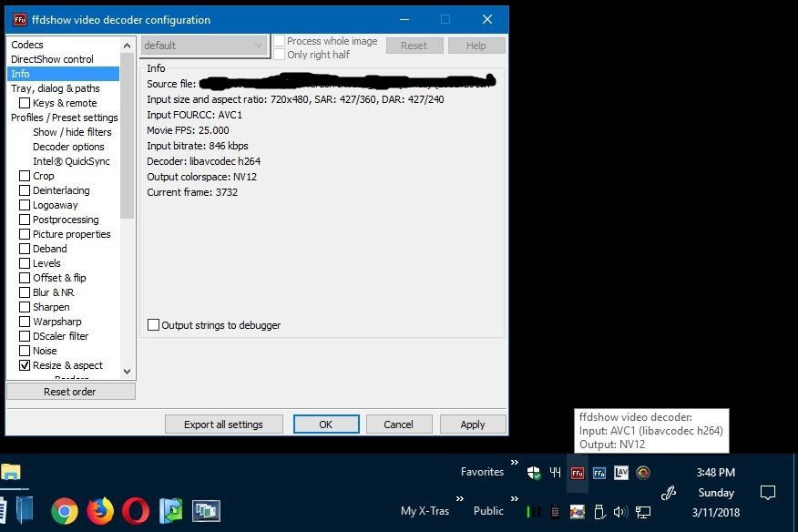Check Output strings to debugger
This screenshot has height=532, width=798.
tap(153, 325)
